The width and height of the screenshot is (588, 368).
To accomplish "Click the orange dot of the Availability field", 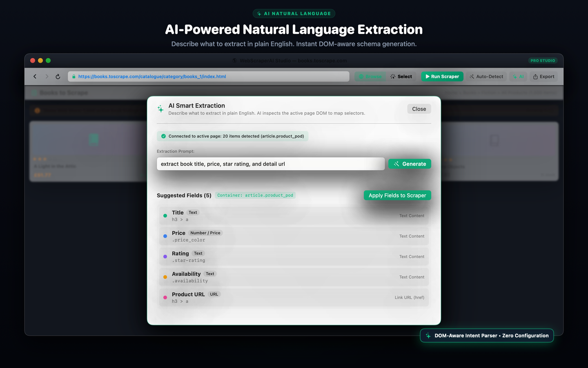I will [165, 277].
